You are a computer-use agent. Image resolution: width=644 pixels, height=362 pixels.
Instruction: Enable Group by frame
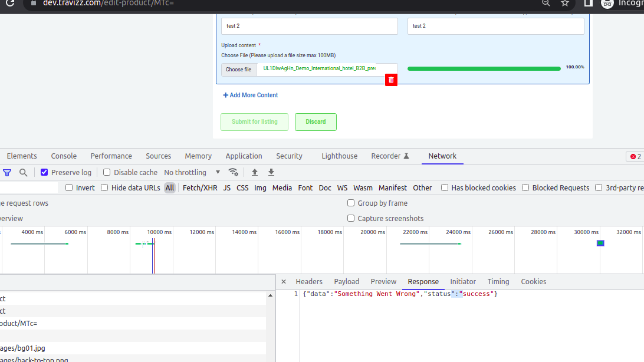(351, 203)
